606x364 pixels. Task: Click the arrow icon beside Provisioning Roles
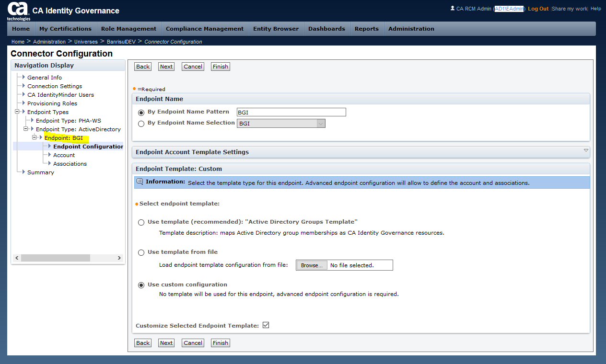click(x=23, y=103)
